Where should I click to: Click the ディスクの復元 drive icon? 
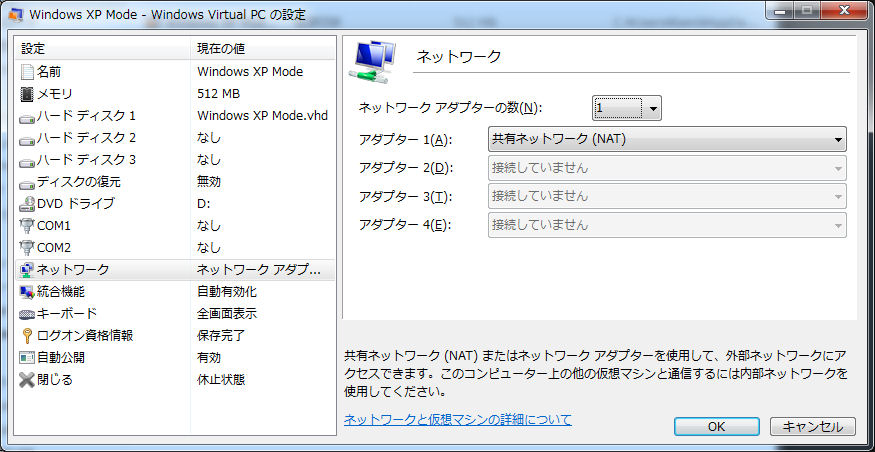(27, 183)
